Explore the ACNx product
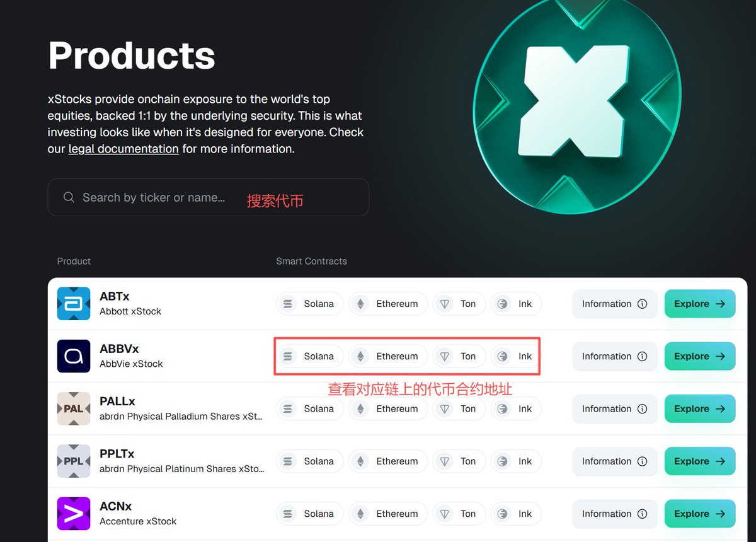The height and width of the screenshot is (542, 756). (x=699, y=514)
